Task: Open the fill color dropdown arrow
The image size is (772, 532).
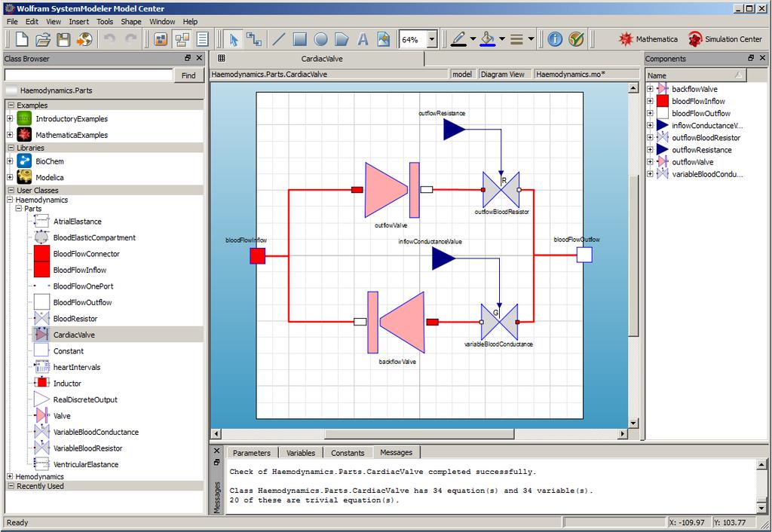Action: pyautogui.click(x=502, y=39)
